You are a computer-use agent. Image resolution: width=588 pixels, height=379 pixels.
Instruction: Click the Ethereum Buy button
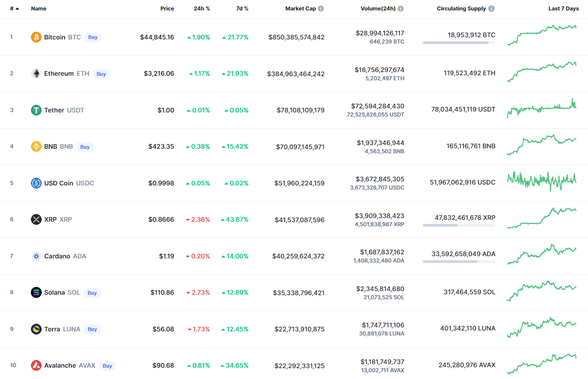point(101,74)
